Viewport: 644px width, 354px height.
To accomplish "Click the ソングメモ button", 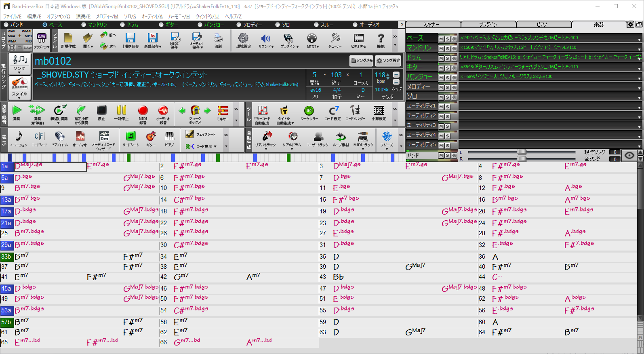I will coord(362,61).
